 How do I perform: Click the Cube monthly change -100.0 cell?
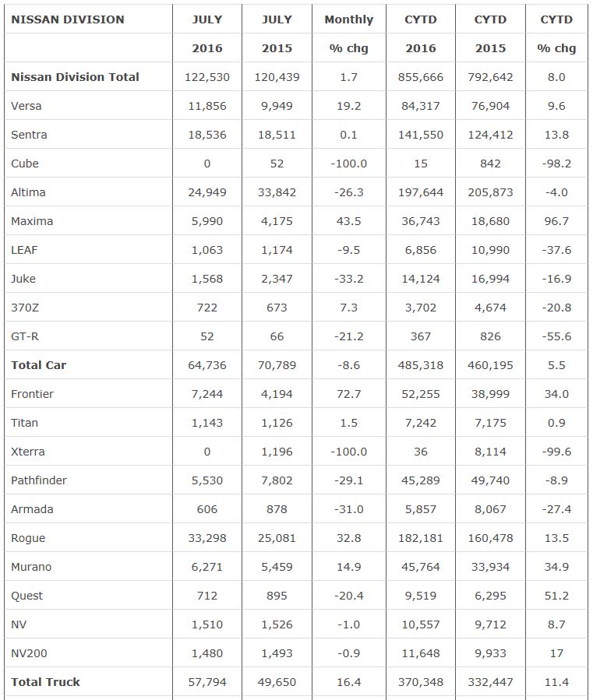click(x=348, y=164)
